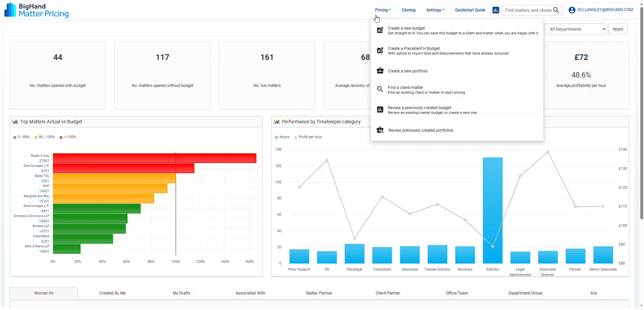Open matter number 14901 link
The image size is (644, 310).
[44, 251]
